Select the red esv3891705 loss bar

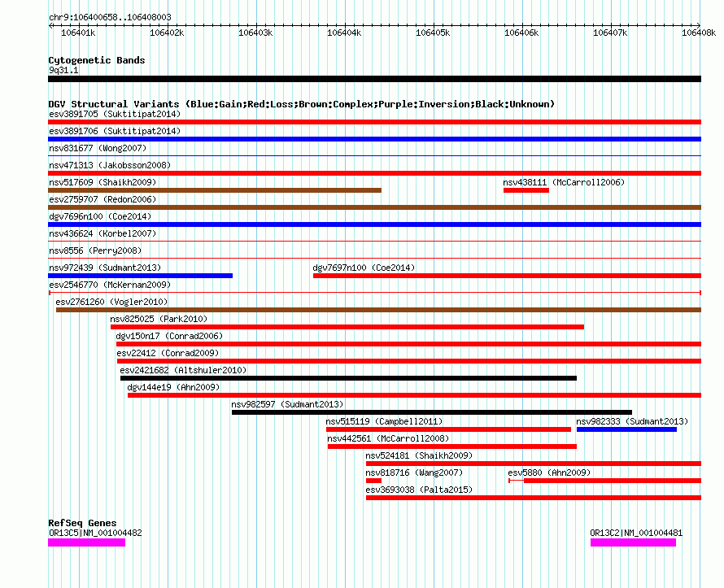click(x=374, y=122)
